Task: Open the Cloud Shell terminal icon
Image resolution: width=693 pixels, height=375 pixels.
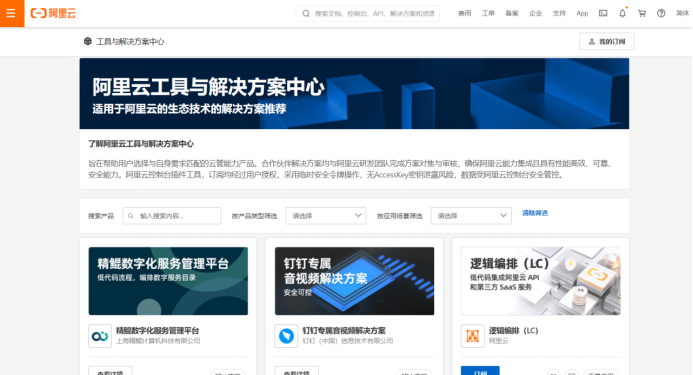Action: (603, 13)
